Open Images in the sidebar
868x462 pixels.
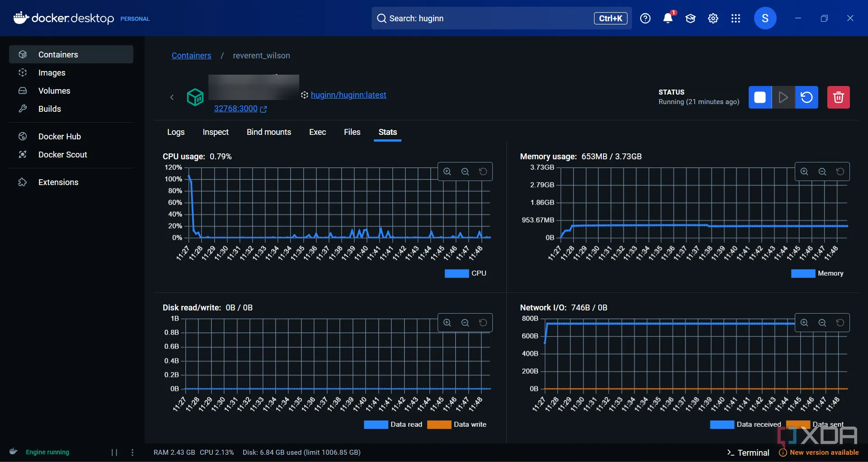click(x=71, y=72)
